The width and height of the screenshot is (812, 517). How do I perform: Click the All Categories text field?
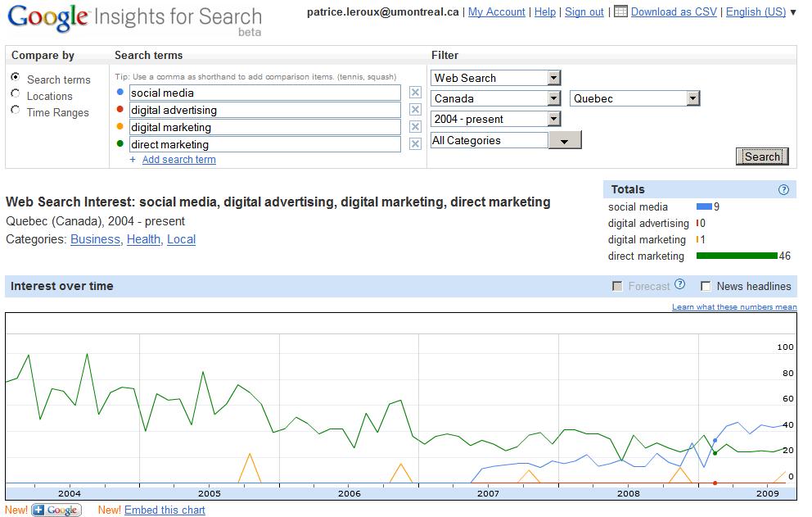[489, 141]
